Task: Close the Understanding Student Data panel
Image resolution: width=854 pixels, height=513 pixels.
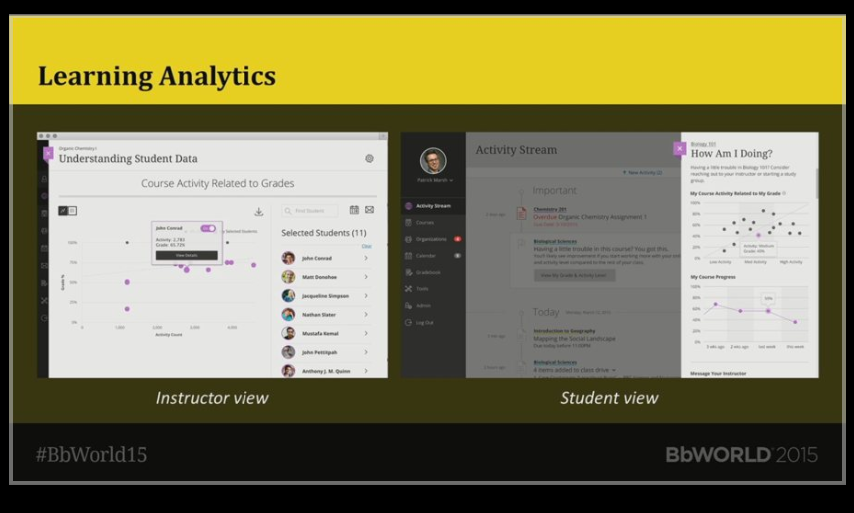Action: coord(48,153)
